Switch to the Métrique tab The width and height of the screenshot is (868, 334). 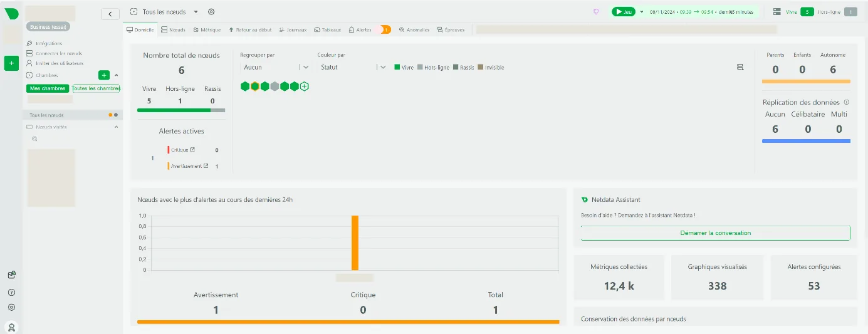[207, 29]
